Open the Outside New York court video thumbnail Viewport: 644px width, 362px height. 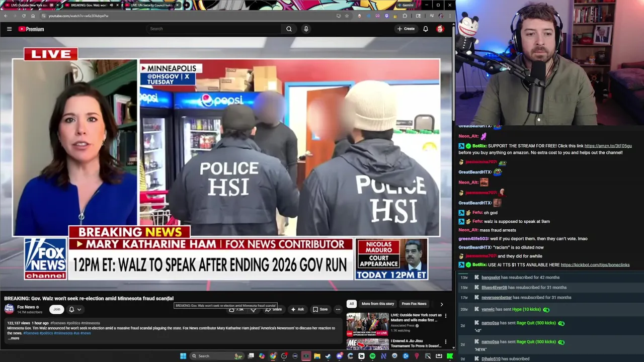[x=367, y=324]
